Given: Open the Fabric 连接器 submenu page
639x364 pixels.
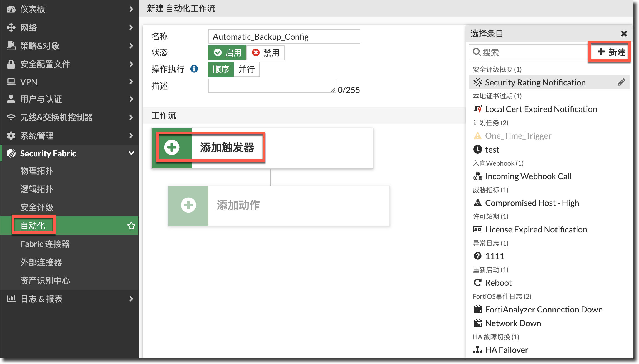Looking at the screenshot, I should click(x=45, y=244).
